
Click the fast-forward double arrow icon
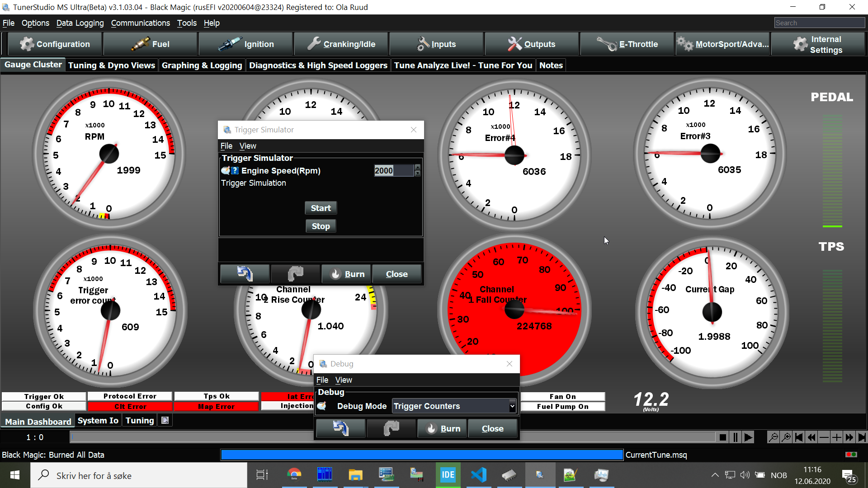(849, 437)
